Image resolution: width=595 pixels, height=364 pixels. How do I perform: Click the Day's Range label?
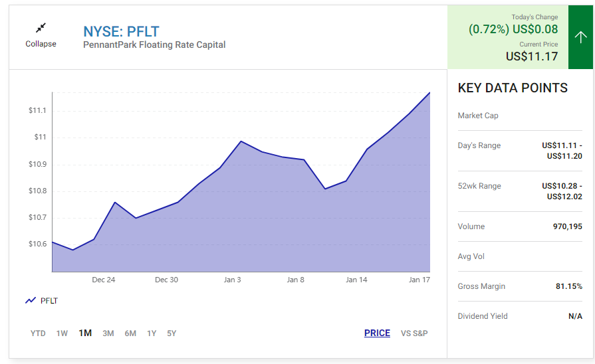click(x=479, y=145)
